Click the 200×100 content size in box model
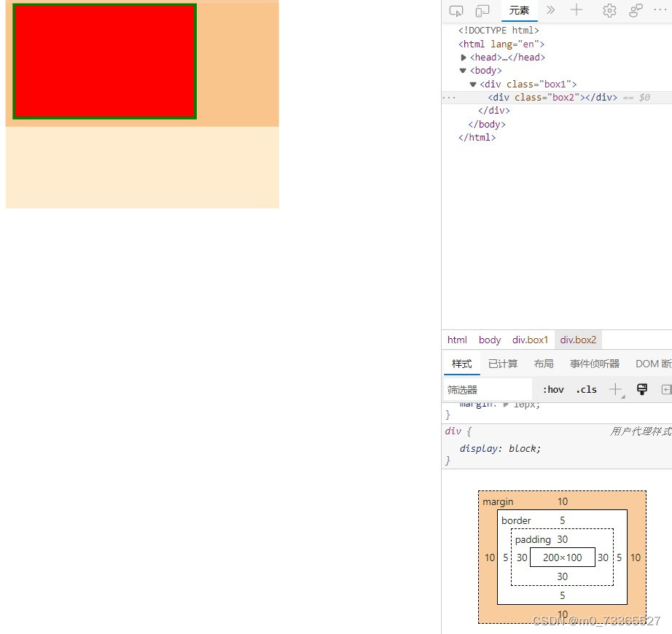The height and width of the screenshot is (634, 672). click(562, 557)
